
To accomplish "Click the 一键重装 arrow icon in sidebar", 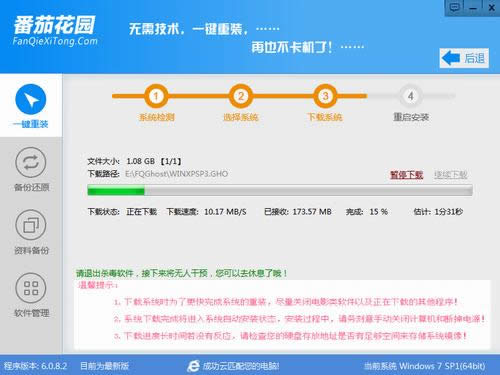I will tap(31, 99).
